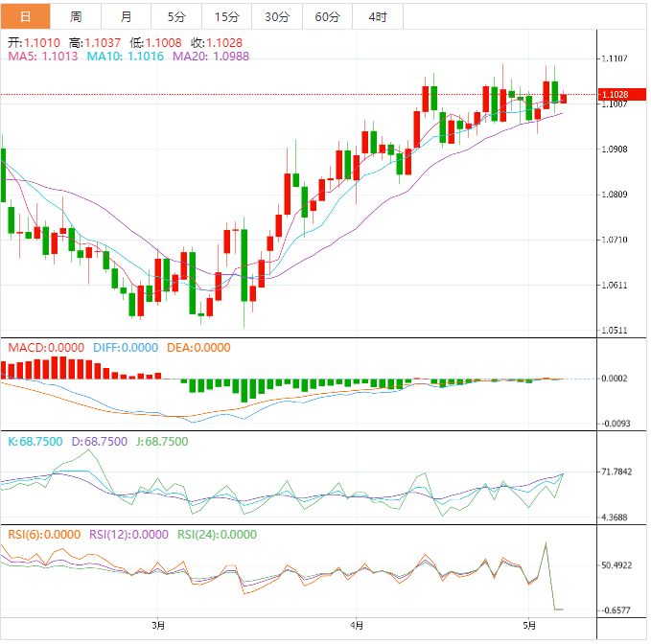Image resolution: width=651 pixels, height=644 pixels.
Task: Click the MA5: 1.1013 indicator label
Action: point(43,57)
